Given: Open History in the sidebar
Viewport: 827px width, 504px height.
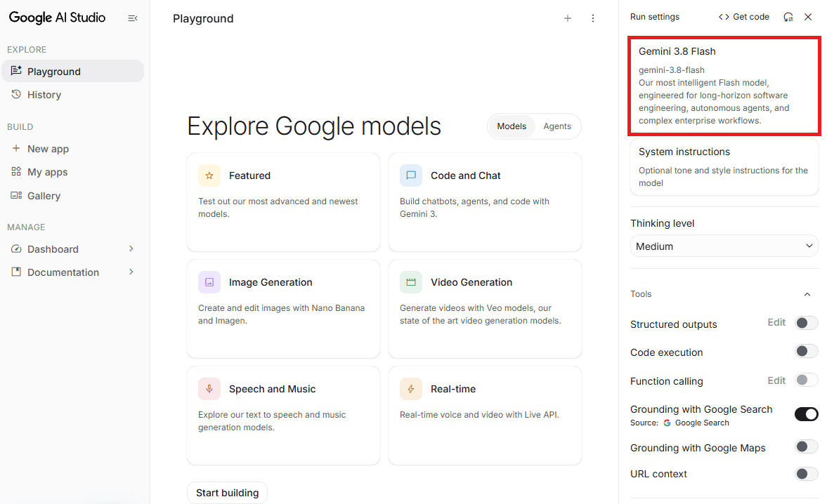Looking at the screenshot, I should pyautogui.click(x=73, y=95).
